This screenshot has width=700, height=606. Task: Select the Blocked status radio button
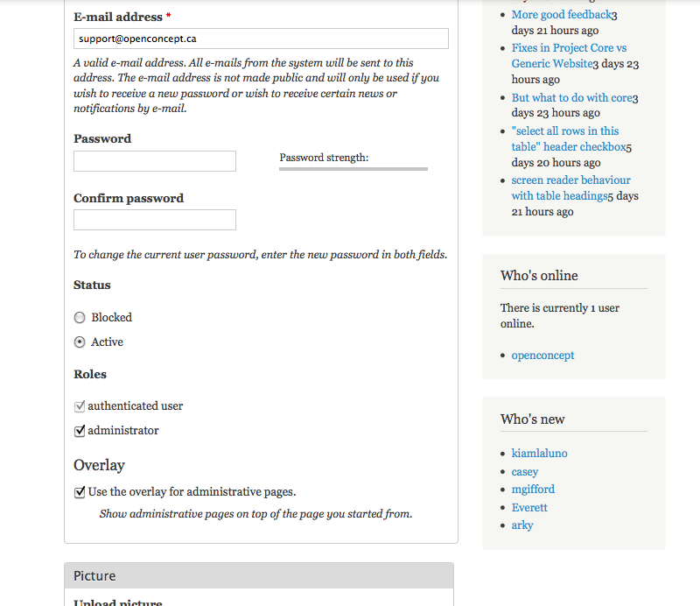point(80,318)
